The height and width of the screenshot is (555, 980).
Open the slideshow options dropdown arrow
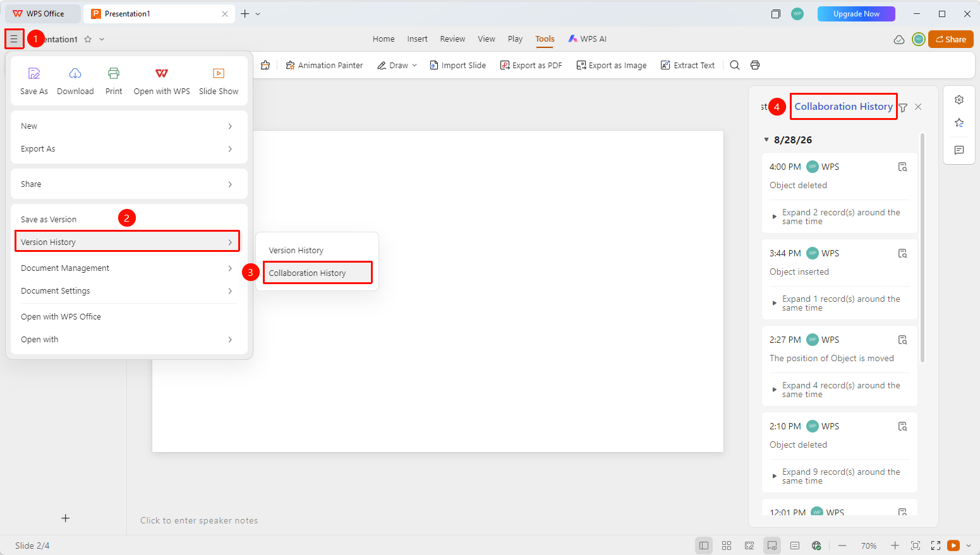click(969, 546)
